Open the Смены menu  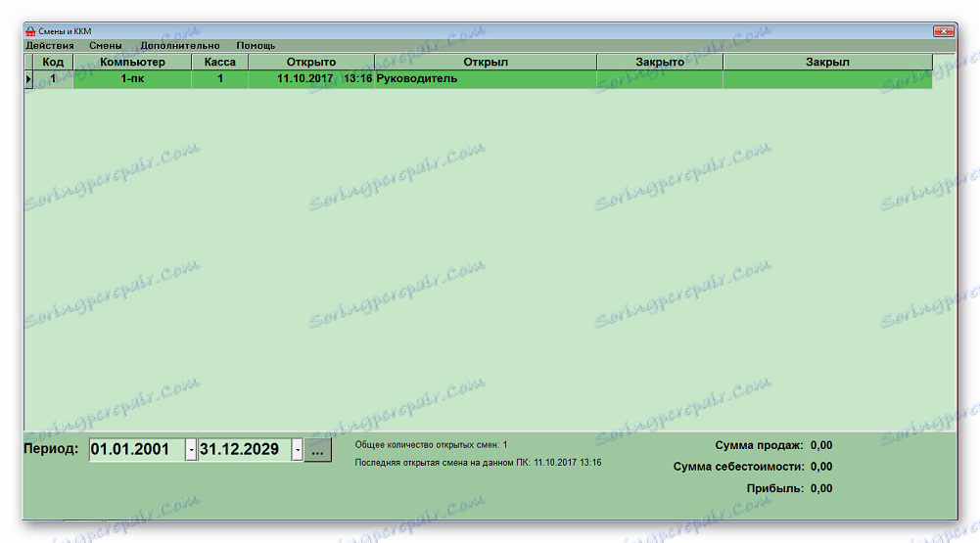(105, 46)
